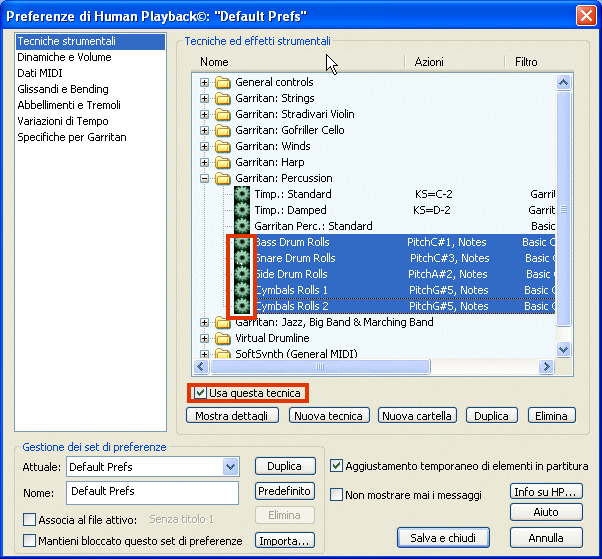
Task: Expand the Garritan: Strings folder
Action: pyautogui.click(x=205, y=98)
